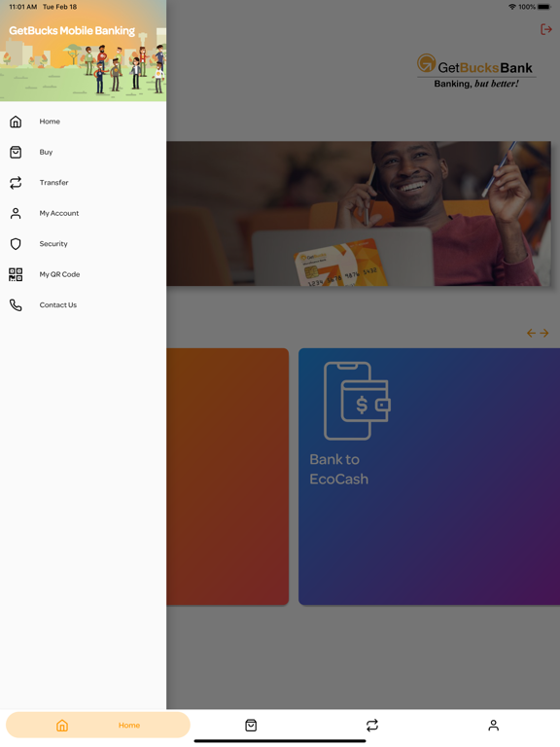The height and width of the screenshot is (747, 560).
Task: Tap the My Account person icon in the side menu
Action: coord(16,213)
